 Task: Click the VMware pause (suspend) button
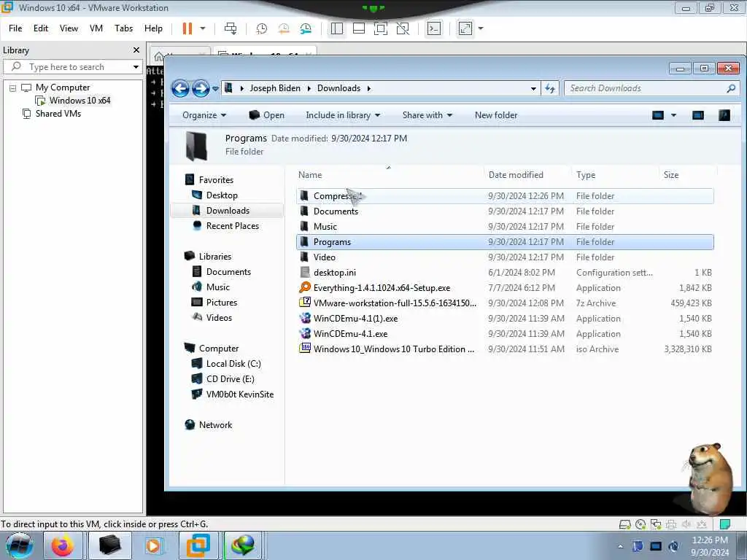(187, 28)
